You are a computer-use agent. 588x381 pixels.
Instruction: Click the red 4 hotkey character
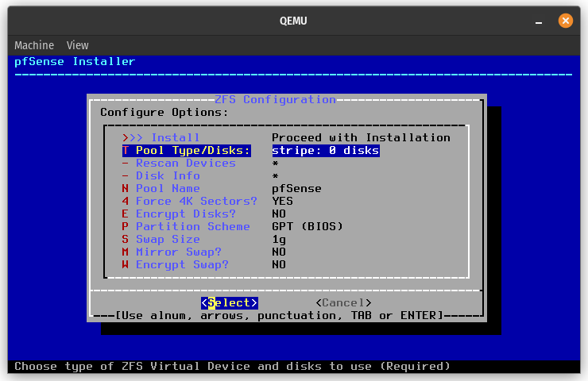pyautogui.click(x=126, y=201)
